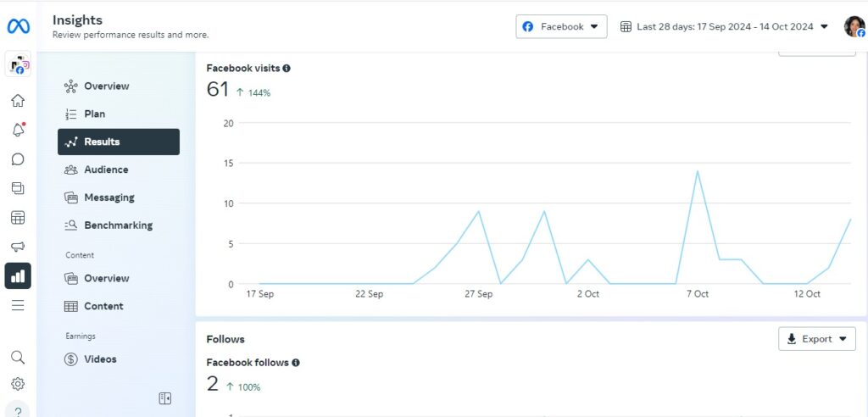Open the Export dropdown for Follows
This screenshot has width=868, height=417.
(816, 339)
